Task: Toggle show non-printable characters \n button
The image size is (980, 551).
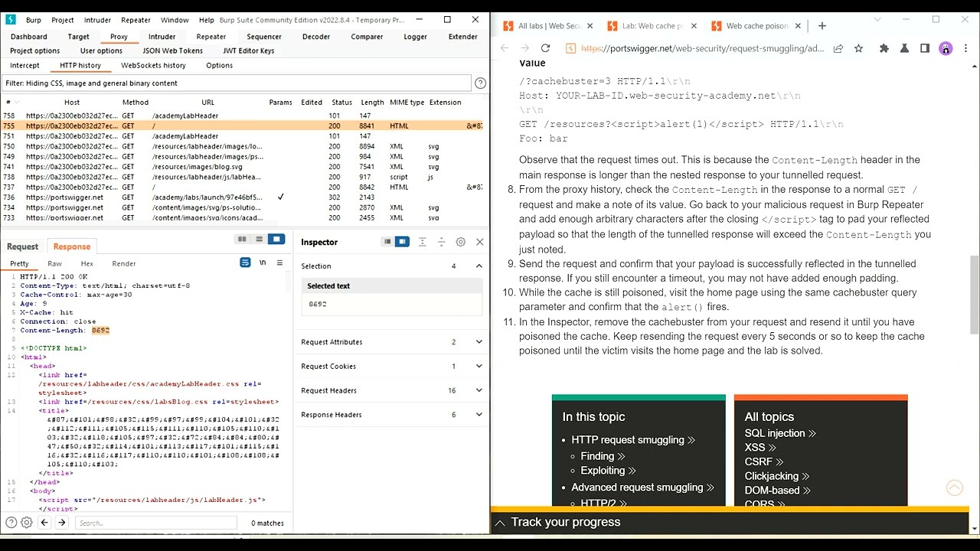Action: pos(263,262)
